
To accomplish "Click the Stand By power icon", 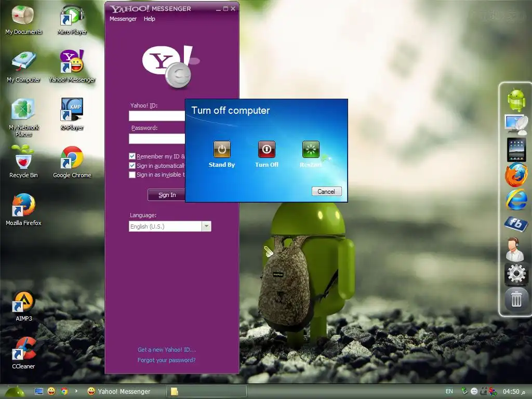I will pos(222,150).
